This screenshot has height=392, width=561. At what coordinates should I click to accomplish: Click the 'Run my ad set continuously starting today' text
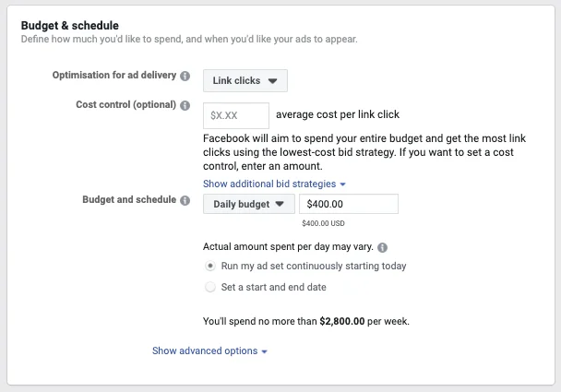[314, 266]
